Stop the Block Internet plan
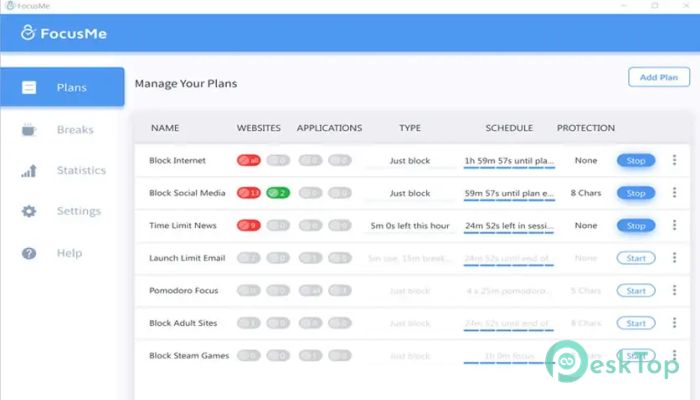The height and width of the screenshot is (400, 700). tap(636, 160)
